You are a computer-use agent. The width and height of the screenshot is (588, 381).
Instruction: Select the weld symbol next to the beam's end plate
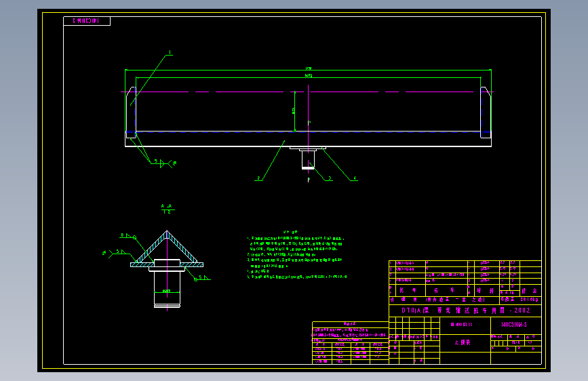pos(163,163)
